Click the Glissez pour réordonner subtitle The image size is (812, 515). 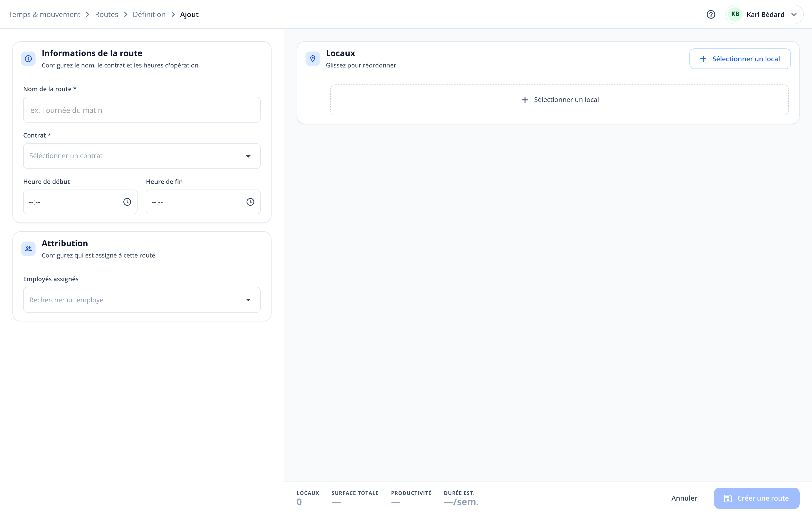(x=361, y=65)
